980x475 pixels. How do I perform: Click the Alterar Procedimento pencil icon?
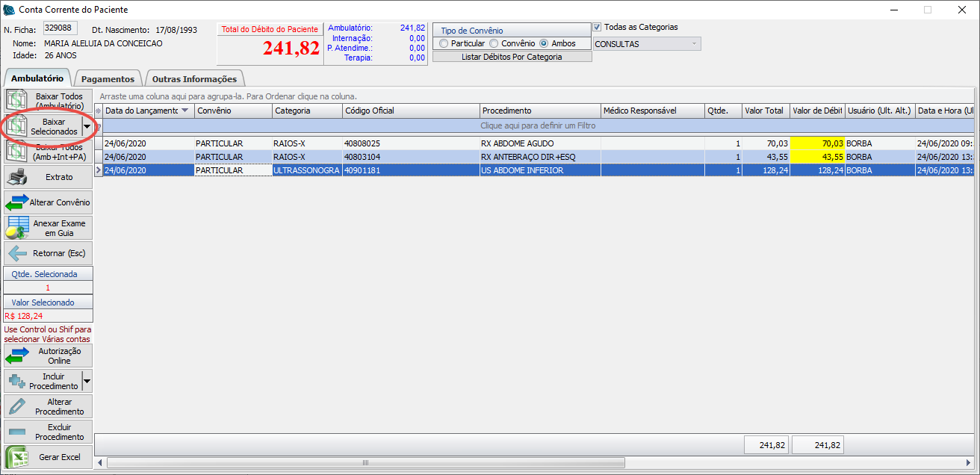pyautogui.click(x=17, y=406)
